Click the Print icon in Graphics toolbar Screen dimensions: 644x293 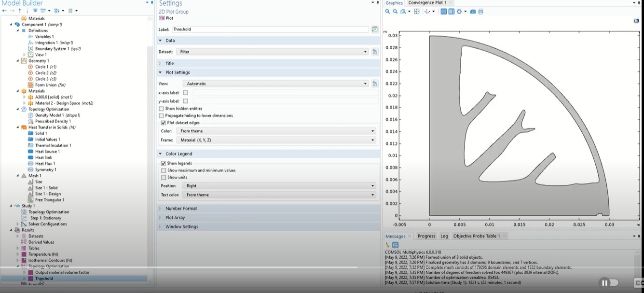pos(480,12)
